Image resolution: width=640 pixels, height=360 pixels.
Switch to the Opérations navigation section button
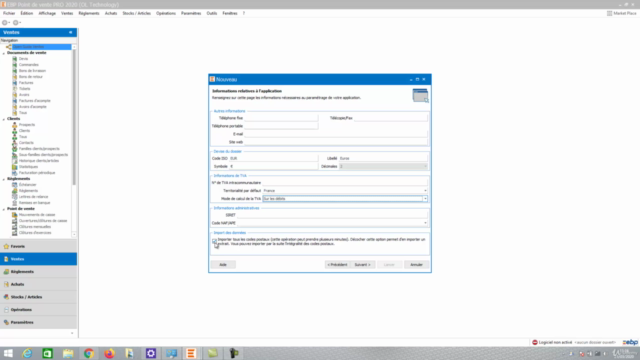click(38, 310)
